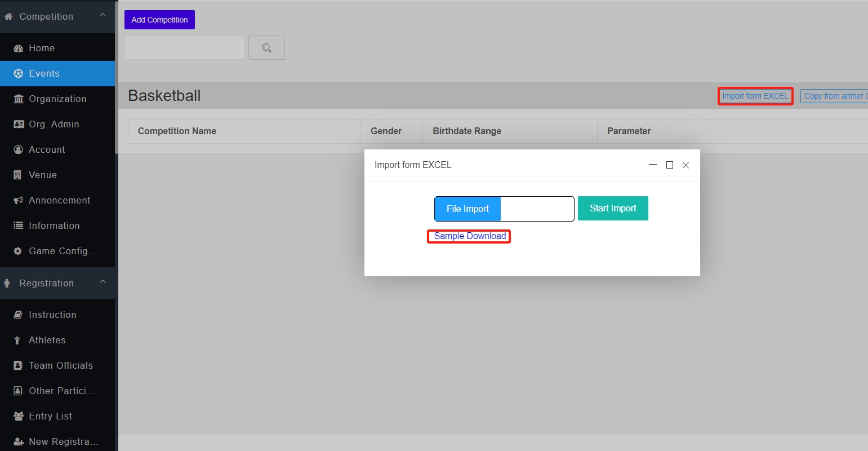The height and width of the screenshot is (451, 868).
Task: Collapse the Competition sidebar section
Action: [103, 15]
